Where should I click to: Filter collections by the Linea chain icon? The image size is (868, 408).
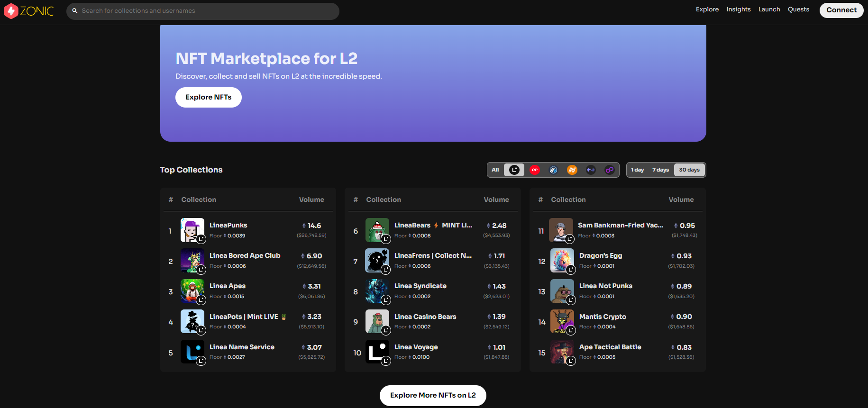click(514, 170)
